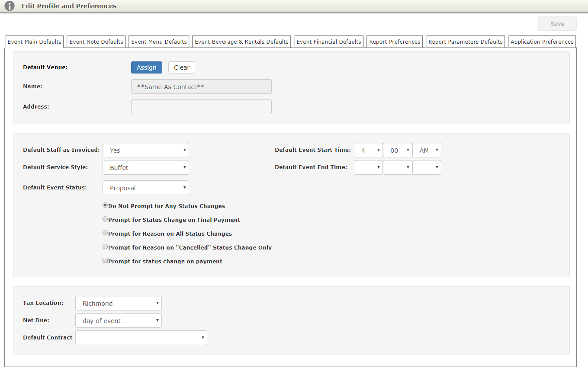Choose Prompt for Reason on All Status Changes
The width and height of the screenshot is (588, 368).
[x=105, y=233]
